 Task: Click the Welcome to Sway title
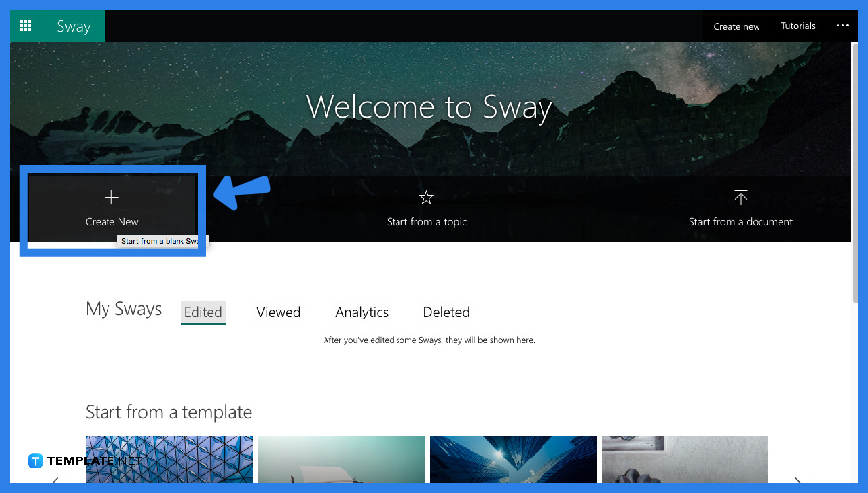(x=429, y=107)
